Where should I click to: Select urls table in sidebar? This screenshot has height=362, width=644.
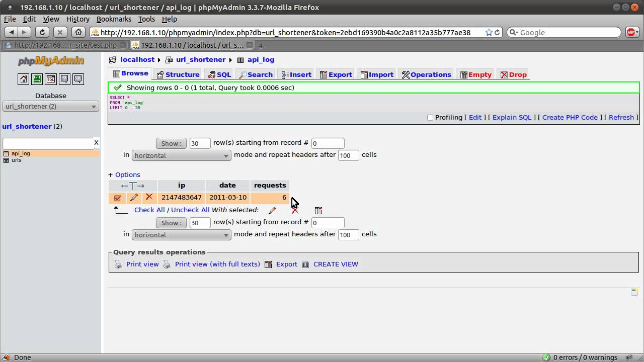point(17,160)
